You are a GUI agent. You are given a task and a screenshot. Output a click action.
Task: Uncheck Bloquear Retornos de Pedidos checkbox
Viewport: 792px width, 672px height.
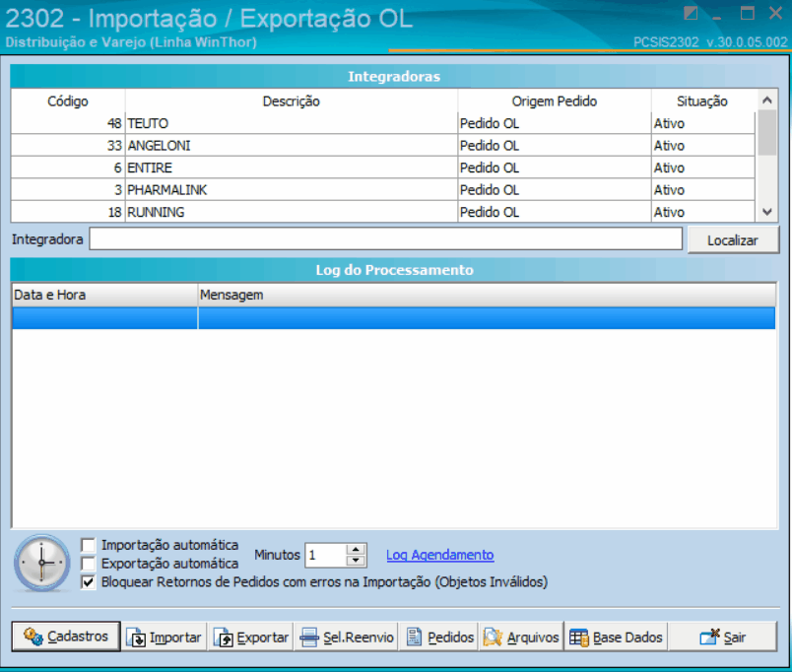(89, 582)
